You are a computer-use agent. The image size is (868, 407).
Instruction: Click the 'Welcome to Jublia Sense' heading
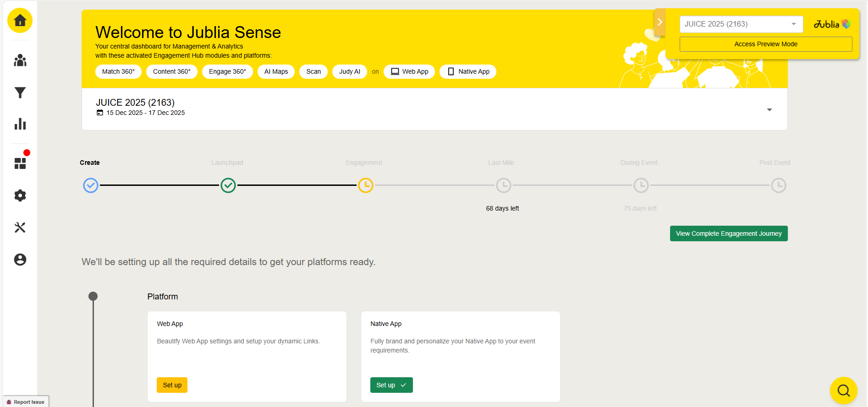pos(188,33)
